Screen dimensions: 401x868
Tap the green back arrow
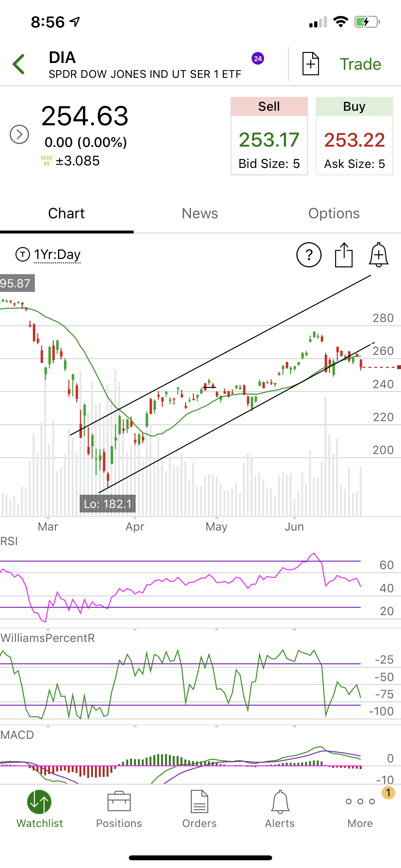tap(19, 64)
